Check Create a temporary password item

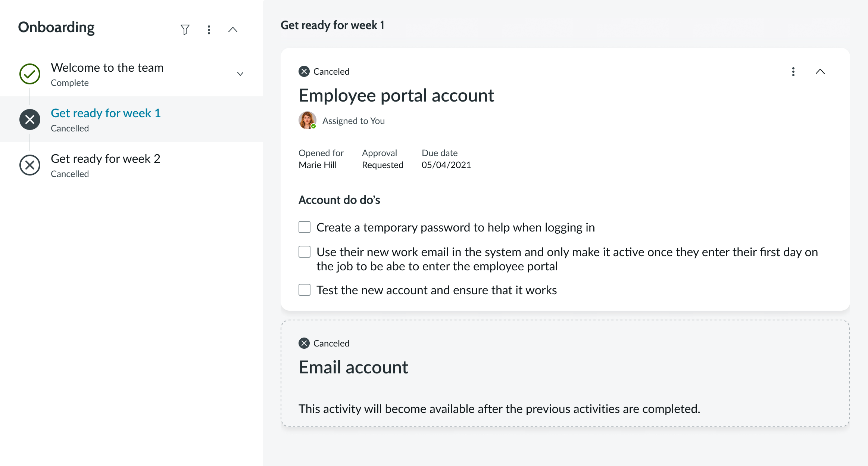[x=305, y=227]
